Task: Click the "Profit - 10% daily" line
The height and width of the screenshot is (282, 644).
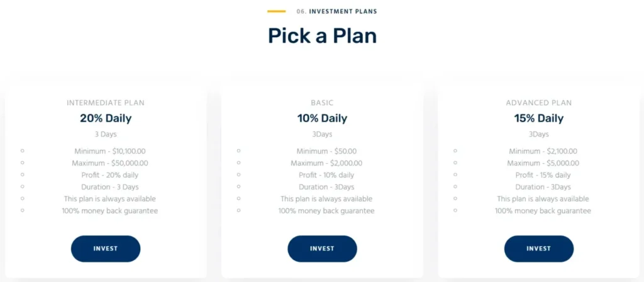Action: tap(326, 175)
